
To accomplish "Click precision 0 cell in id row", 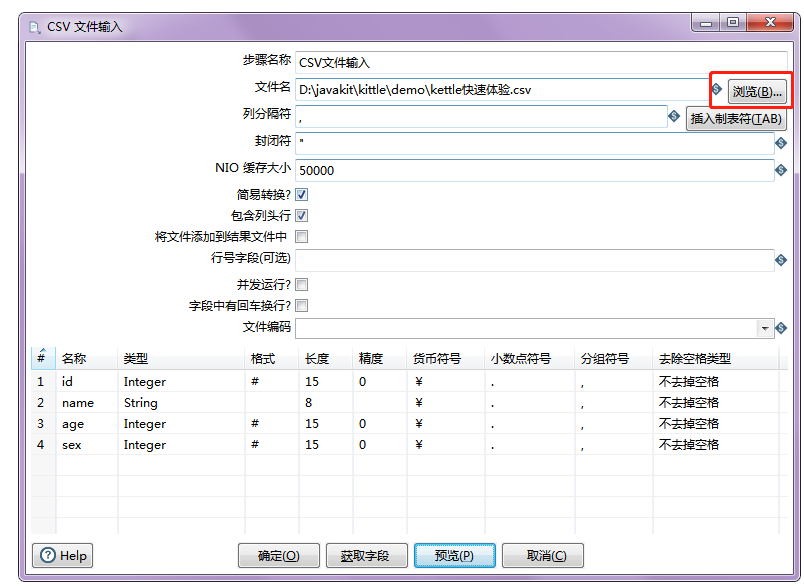I will point(379,381).
